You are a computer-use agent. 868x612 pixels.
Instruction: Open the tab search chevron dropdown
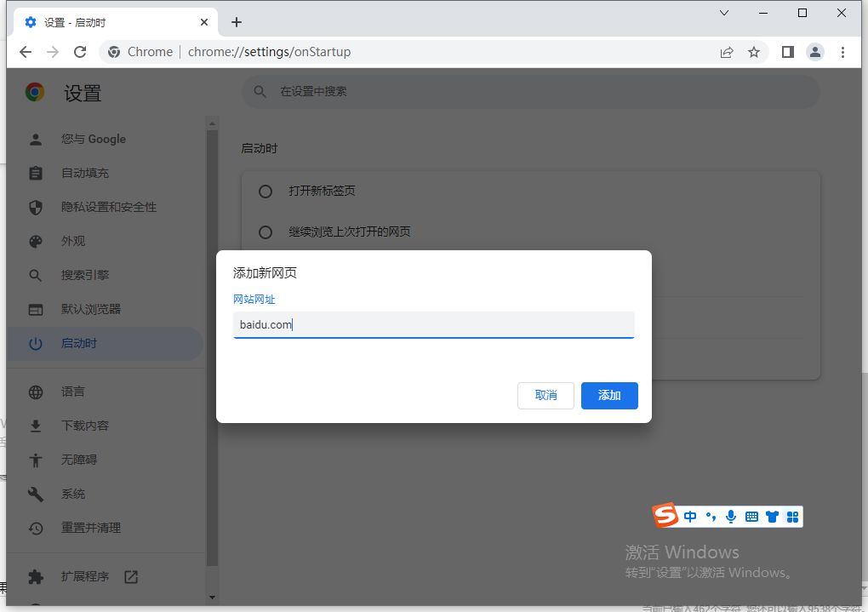[x=724, y=13]
